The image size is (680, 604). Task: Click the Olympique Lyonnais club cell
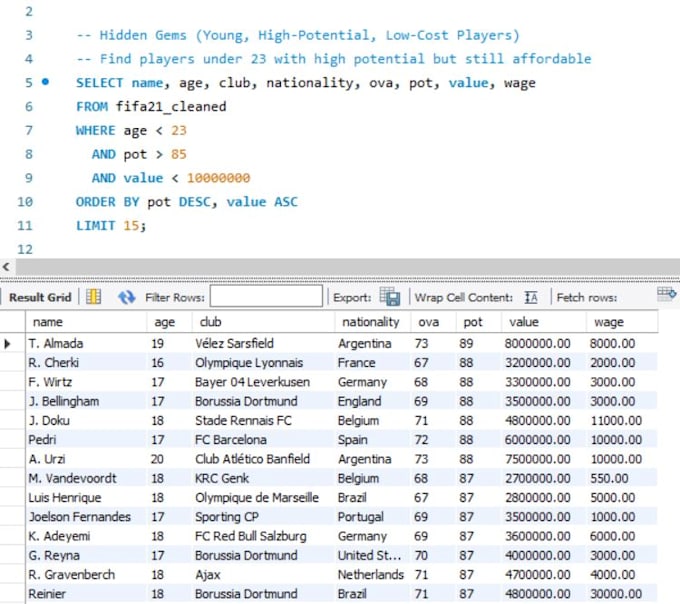click(263, 362)
